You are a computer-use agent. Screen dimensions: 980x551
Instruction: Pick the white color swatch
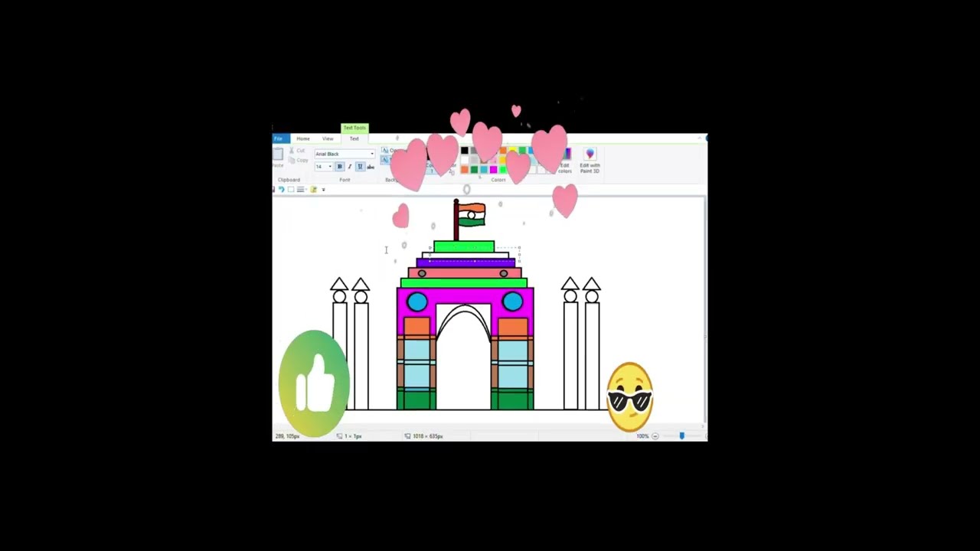(x=464, y=160)
